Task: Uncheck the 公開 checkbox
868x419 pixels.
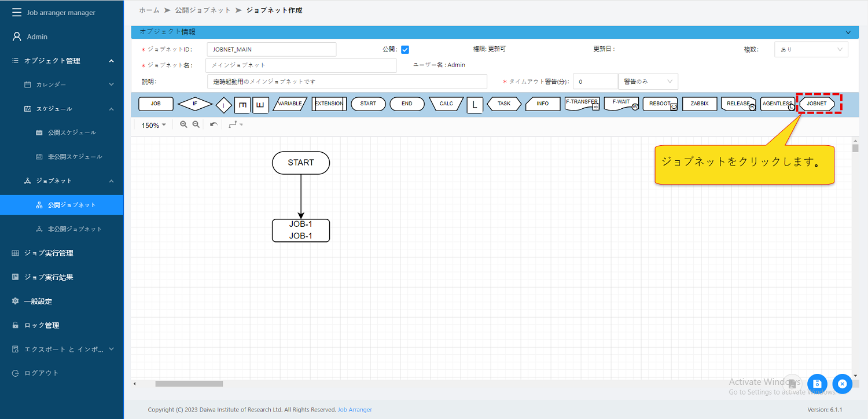Action: 405,50
